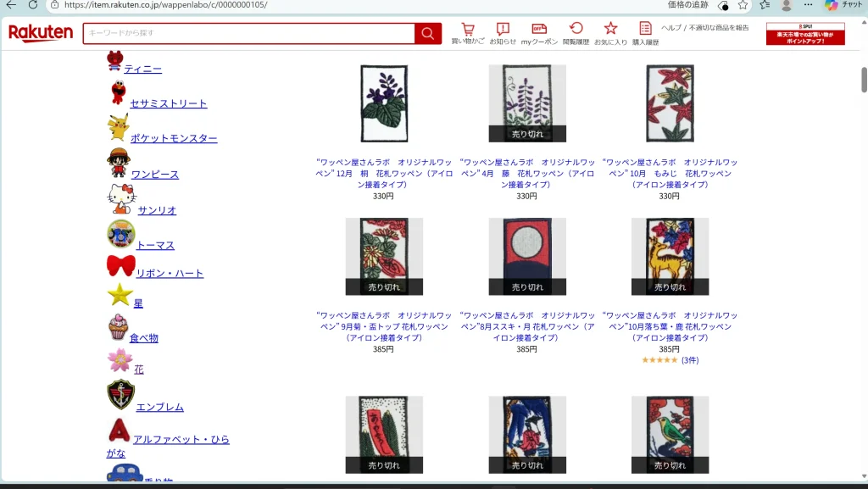The width and height of the screenshot is (868, 489).
Task: Click the Pikachu icon beside ポケットモンスター
Action: point(118,129)
